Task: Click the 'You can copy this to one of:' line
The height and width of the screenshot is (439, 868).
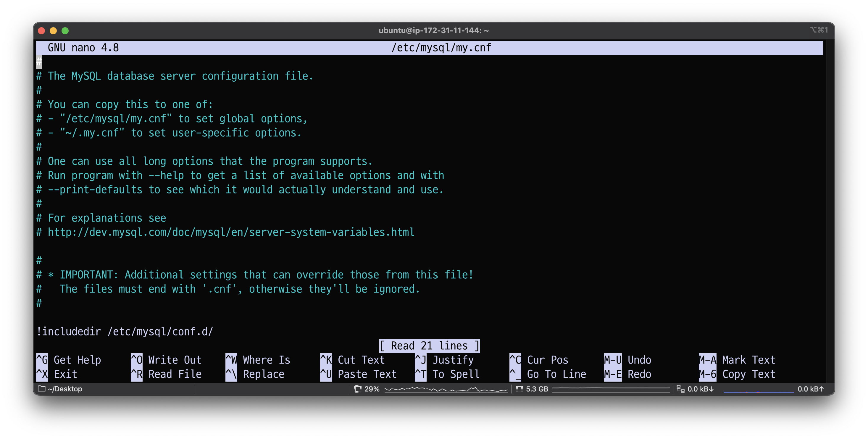Action: coord(125,104)
